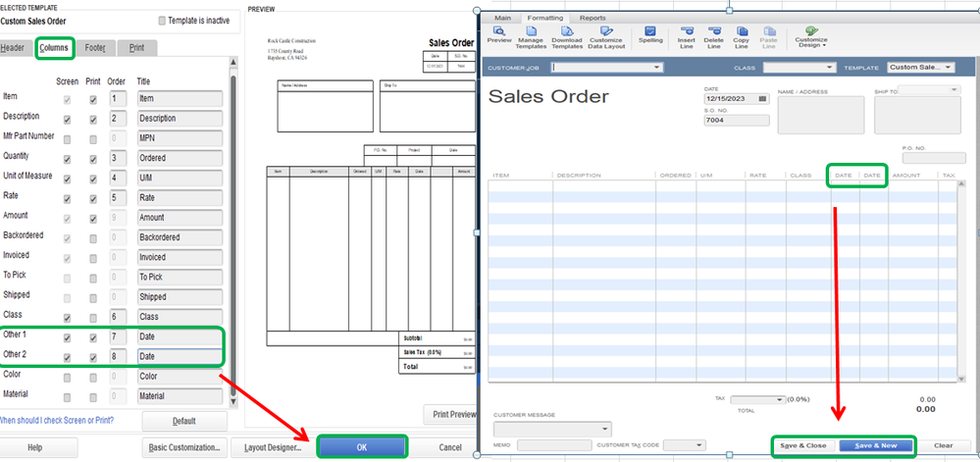Image resolution: width=980 pixels, height=462 pixels.
Task: Open the Customize Design menu icon
Action: tap(811, 30)
